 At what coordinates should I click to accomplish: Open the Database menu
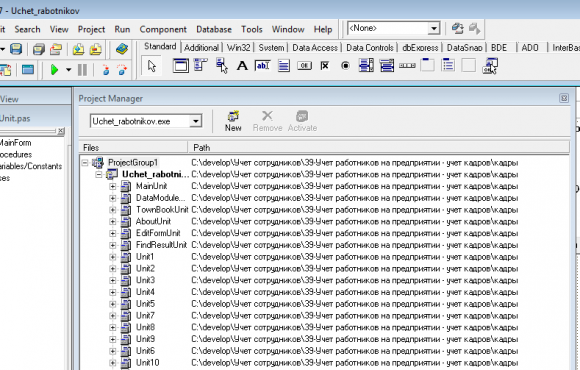tap(214, 29)
